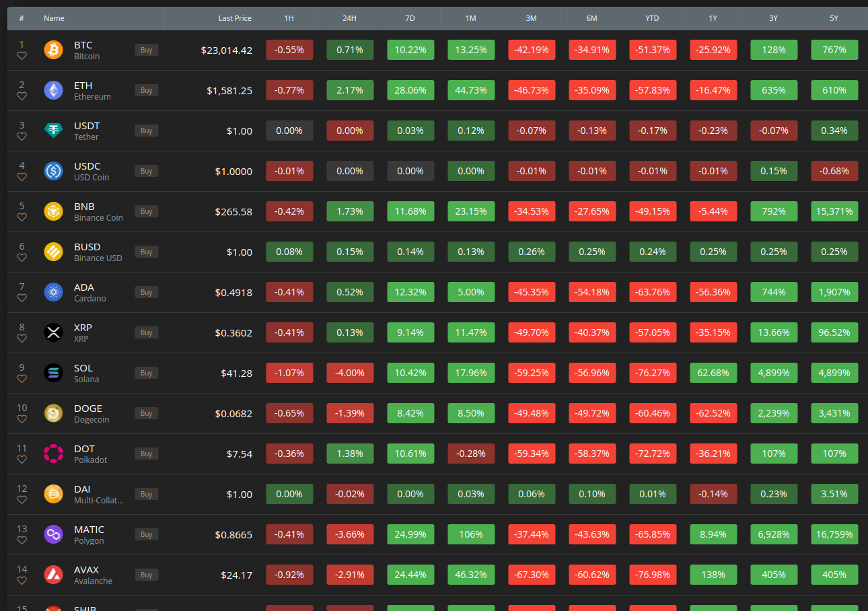Click the DAI logo icon
Viewport: 868px width, 611px height.
53,494
